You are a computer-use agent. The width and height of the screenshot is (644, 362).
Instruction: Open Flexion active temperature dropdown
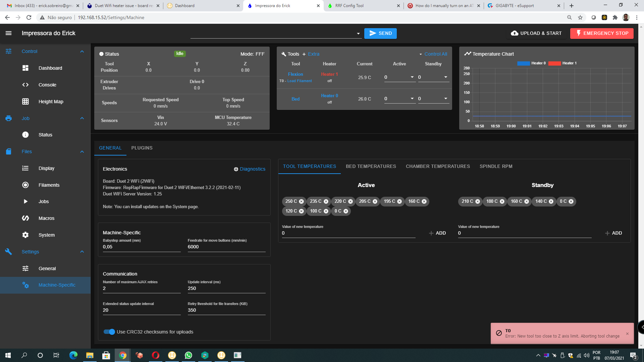tap(412, 77)
